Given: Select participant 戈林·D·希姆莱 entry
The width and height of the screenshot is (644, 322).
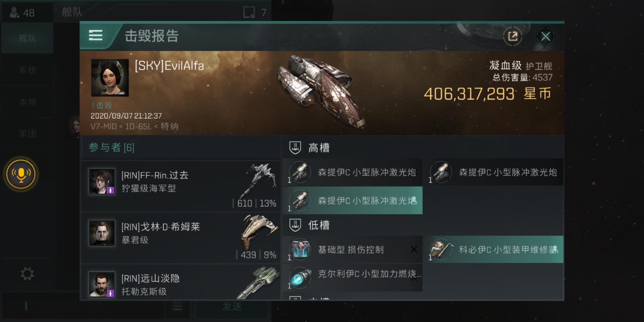Looking at the screenshot, I should 181,238.
